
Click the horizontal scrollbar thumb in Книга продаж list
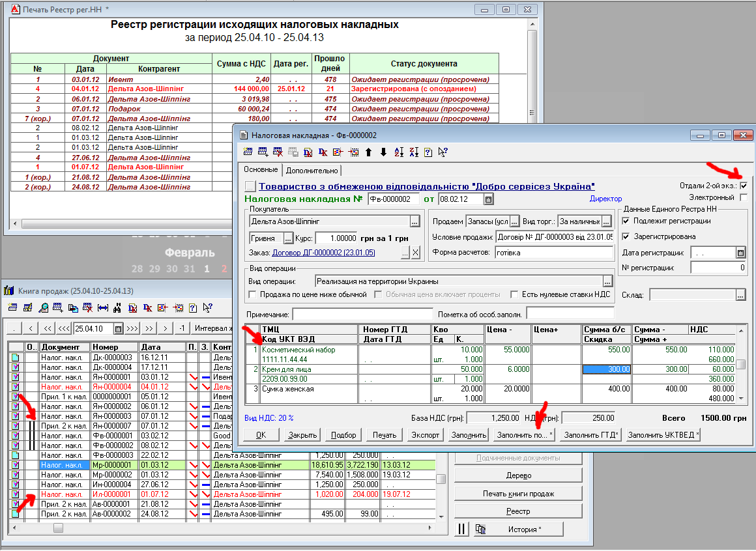(58, 528)
